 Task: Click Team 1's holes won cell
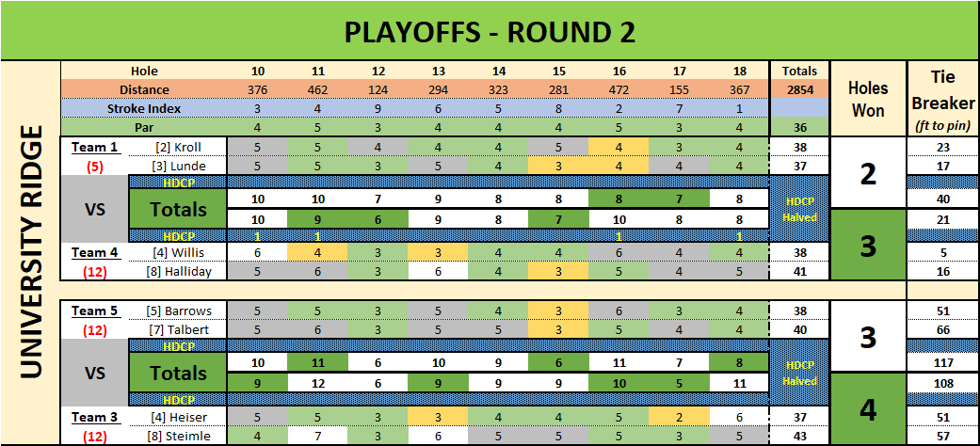click(x=867, y=173)
